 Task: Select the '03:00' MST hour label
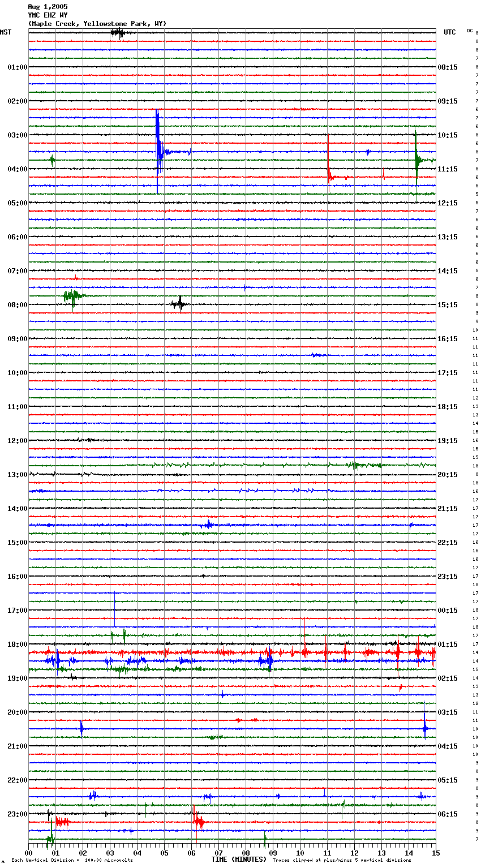[18, 135]
